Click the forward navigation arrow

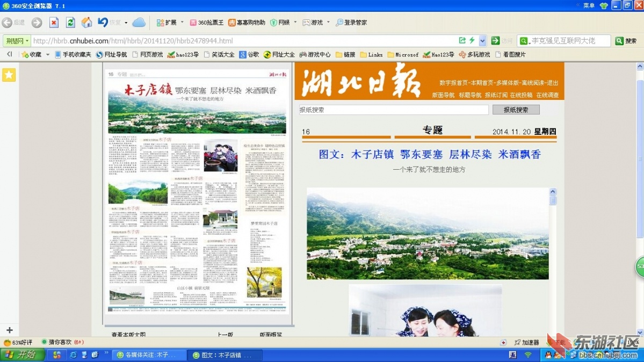(x=37, y=23)
